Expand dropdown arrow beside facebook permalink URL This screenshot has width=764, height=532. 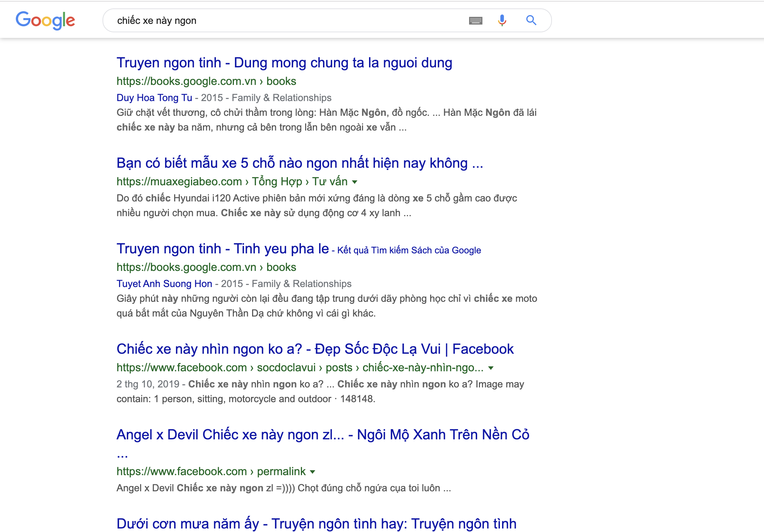312,472
